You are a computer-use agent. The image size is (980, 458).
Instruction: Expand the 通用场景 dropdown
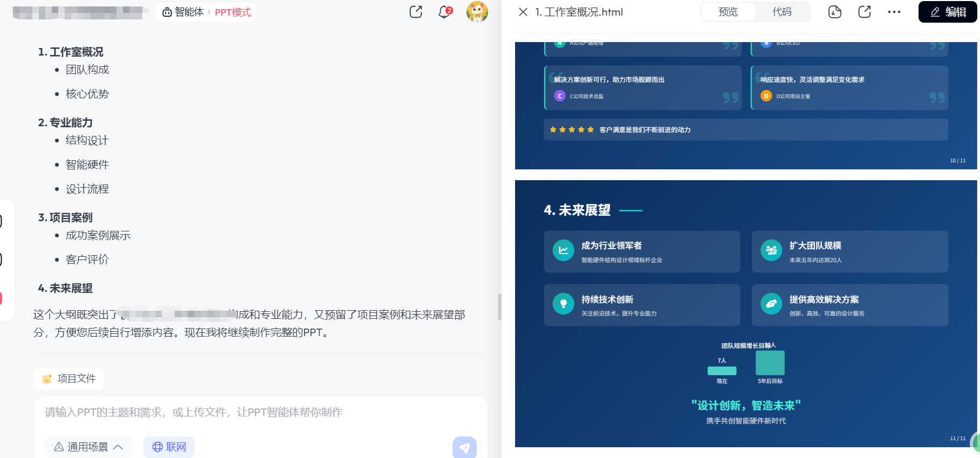click(x=88, y=447)
